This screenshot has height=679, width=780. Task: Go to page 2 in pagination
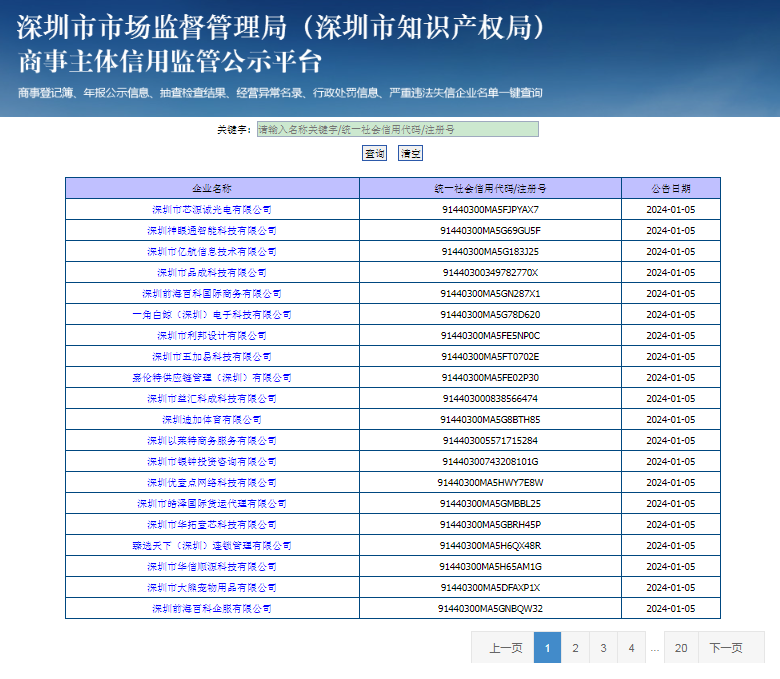[x=575, y=648]
